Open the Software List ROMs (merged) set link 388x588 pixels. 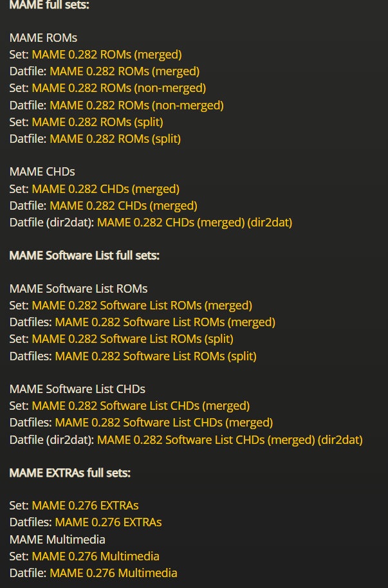pos(142,306)
